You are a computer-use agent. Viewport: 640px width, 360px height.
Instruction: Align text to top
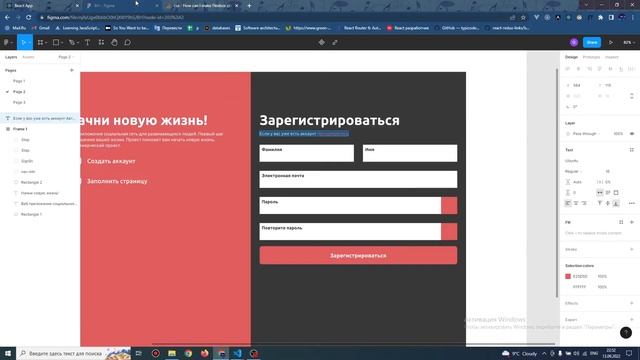(600, 203)
